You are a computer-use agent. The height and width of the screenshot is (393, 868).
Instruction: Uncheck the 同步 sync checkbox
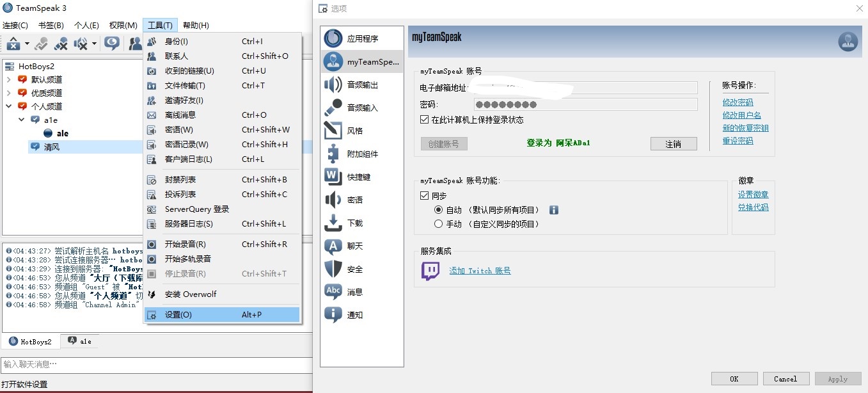(x=425, y=196)
